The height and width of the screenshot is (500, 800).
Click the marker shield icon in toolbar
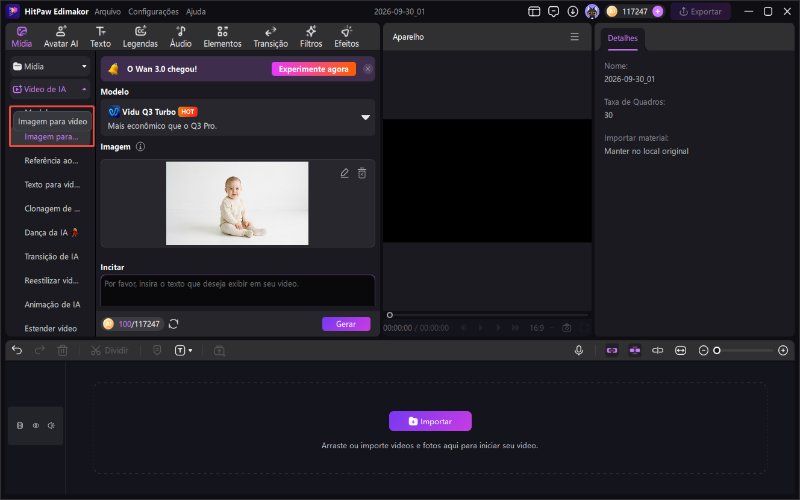[x=157, y=351]
